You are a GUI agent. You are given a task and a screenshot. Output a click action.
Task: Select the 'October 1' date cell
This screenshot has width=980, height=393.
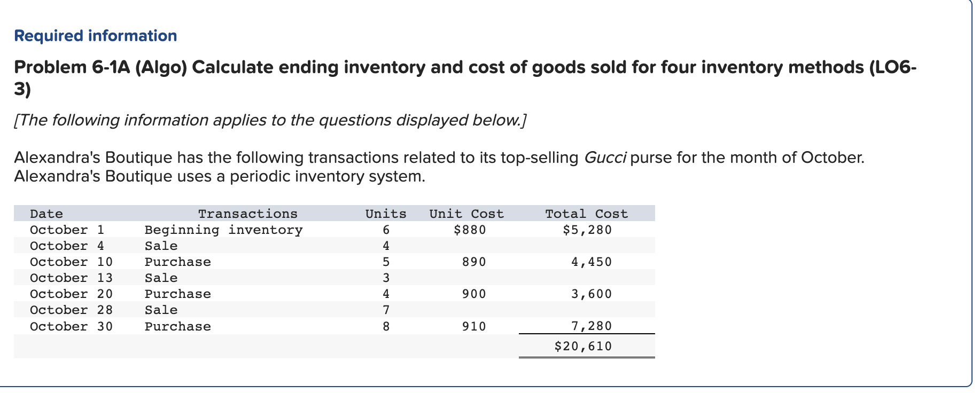pyautogui.click(x=67, y=230)
